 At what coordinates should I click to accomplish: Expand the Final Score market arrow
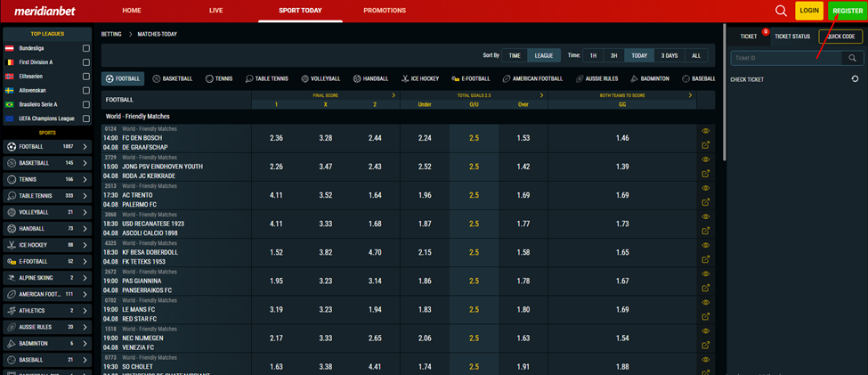(x=393, y=95)
